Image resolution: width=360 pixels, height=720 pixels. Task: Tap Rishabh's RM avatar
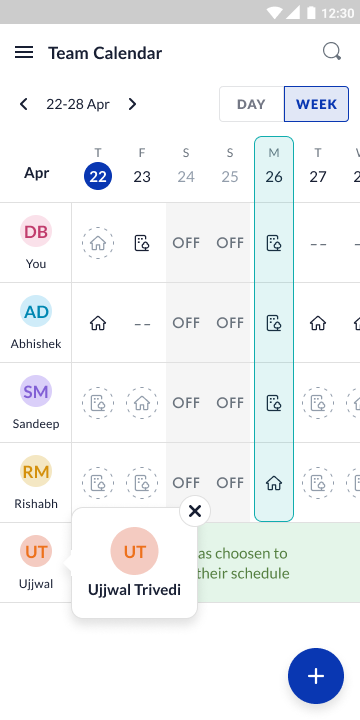36,471
